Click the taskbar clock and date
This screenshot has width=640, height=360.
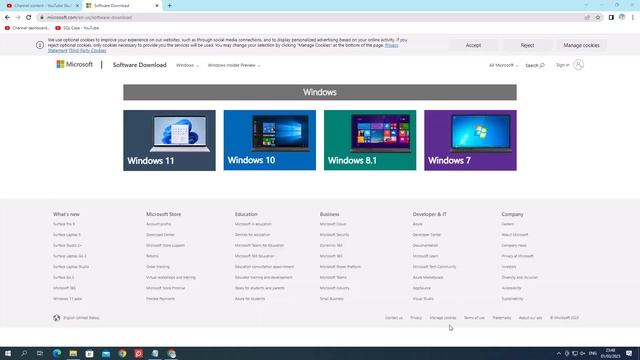coord(610,353)
